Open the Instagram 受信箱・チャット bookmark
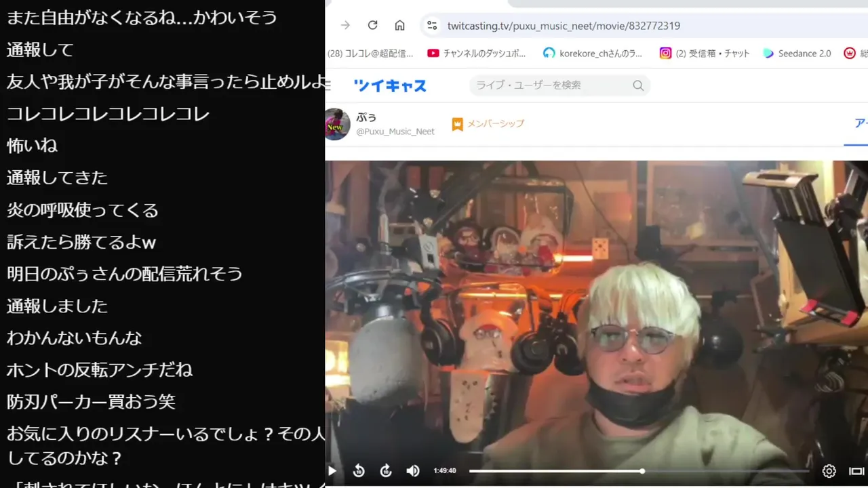 pos(705,54)
